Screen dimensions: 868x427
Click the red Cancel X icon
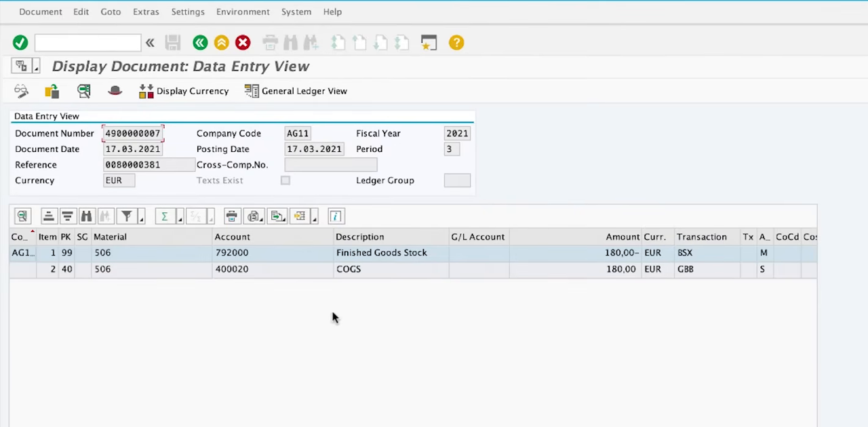point(243,43)
